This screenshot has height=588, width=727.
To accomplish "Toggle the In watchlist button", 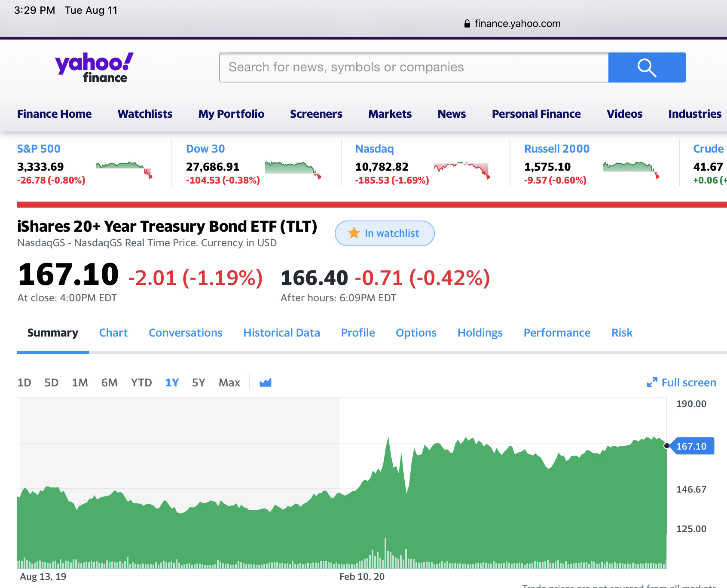I will click(x=385, y=233).
